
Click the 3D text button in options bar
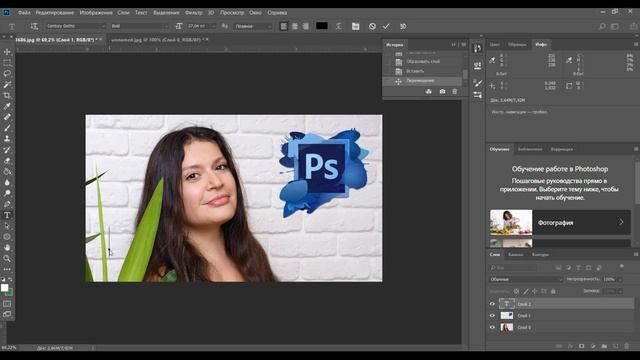pyautogui.click(x=403, y=26)
